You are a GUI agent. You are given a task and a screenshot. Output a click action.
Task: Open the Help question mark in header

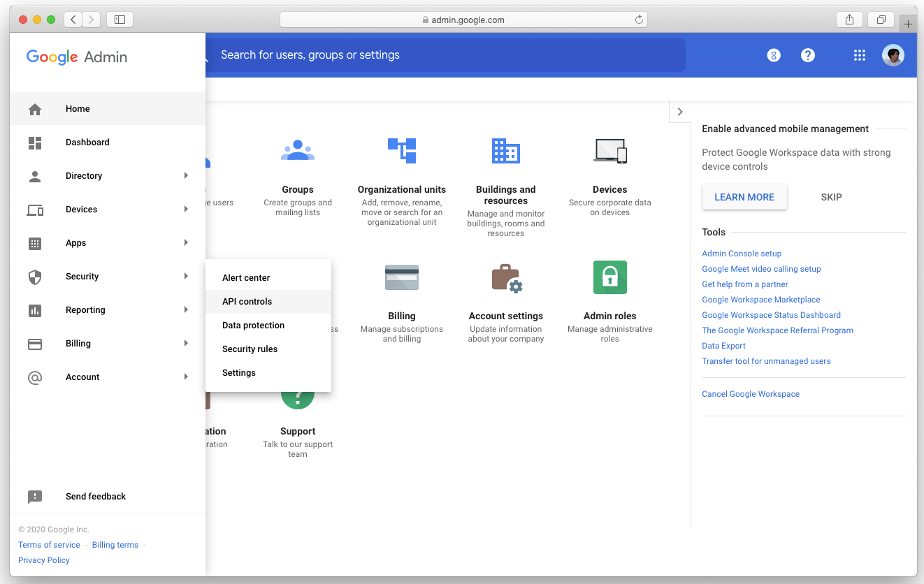(808, 55)
